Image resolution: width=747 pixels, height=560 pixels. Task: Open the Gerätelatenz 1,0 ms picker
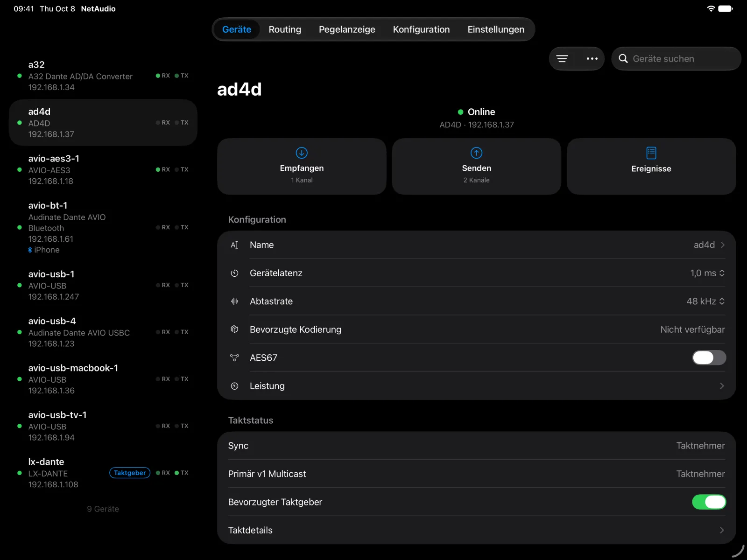tap(707, 273)
